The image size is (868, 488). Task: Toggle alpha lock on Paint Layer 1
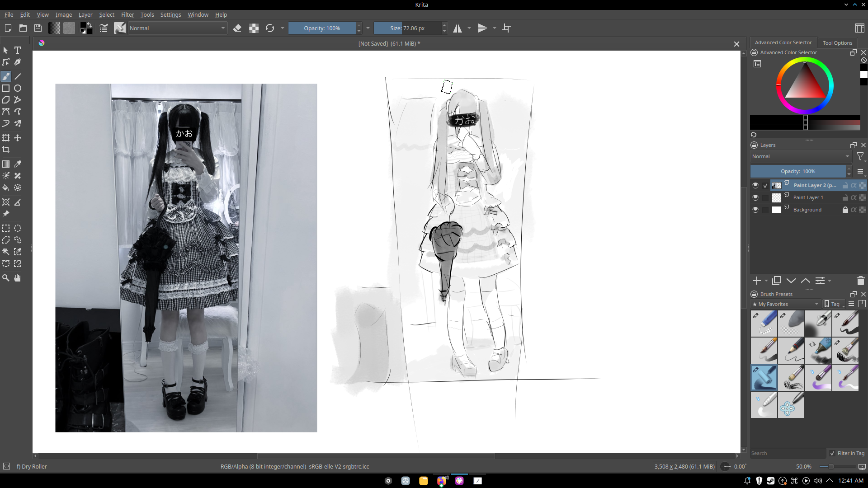pyautogui.click(x=854, y=197)
